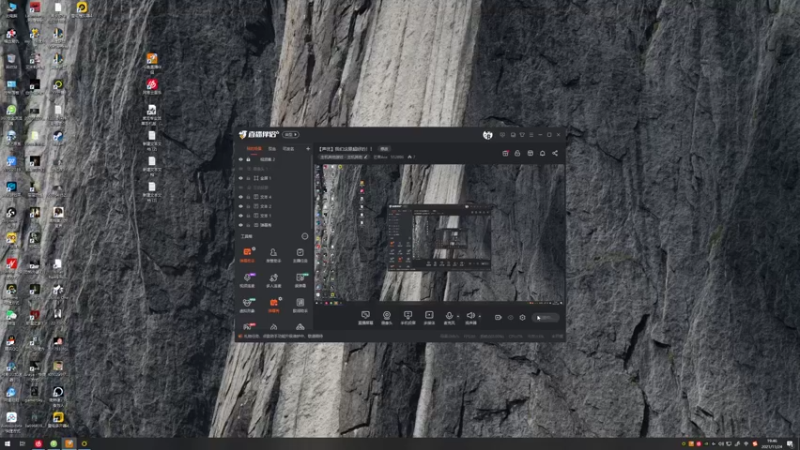Share the live room using the share icon
800x450 pixels.
point(555,153)
